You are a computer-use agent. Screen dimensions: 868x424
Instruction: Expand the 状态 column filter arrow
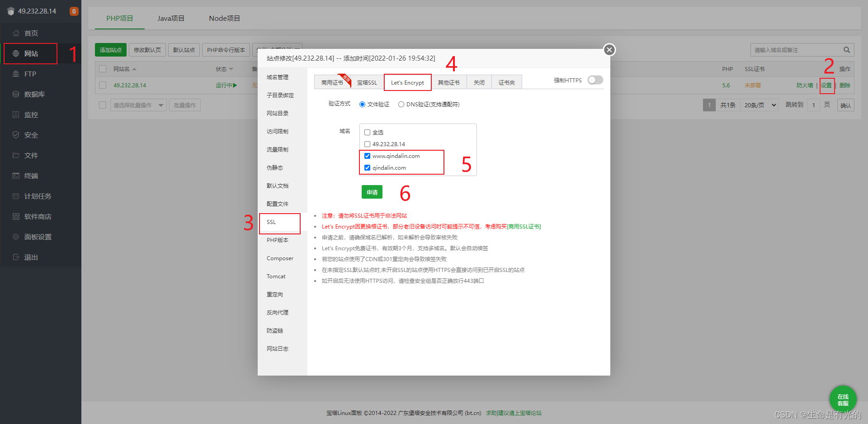coord(231,69)
